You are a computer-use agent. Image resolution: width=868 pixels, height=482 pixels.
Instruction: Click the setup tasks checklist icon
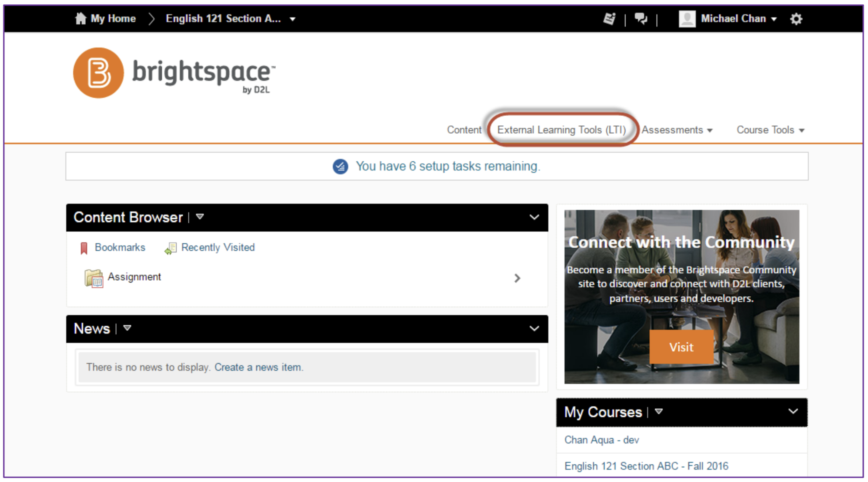tap(340, 167)
